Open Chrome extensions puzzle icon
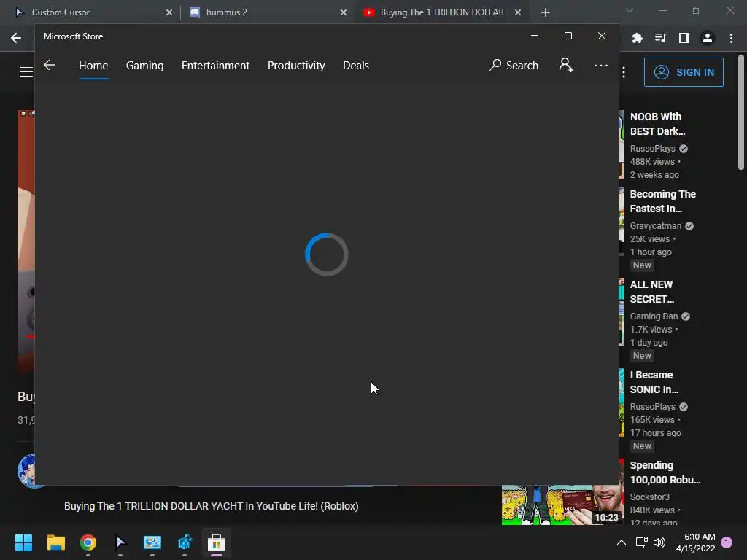This screenshot has width=747, height=560. coord(637,38)
